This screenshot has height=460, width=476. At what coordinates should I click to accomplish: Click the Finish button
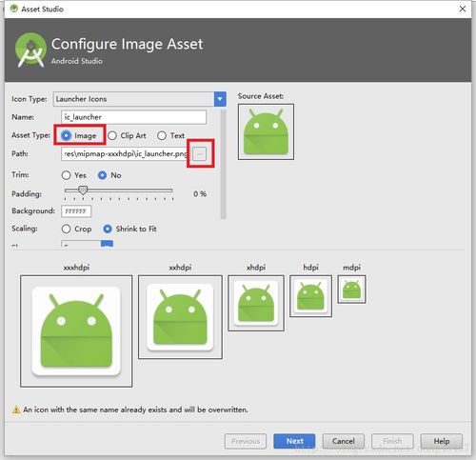[x=392, y=441]
